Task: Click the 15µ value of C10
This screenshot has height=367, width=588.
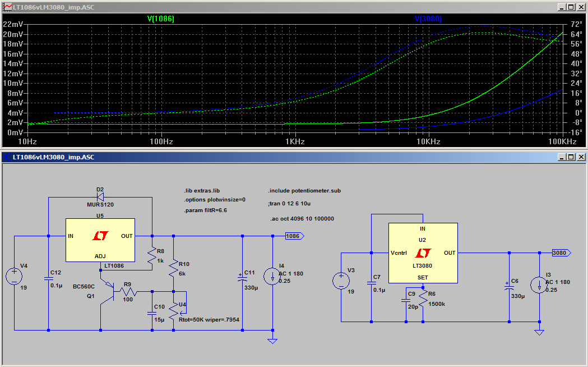Action: [x=159, y=320]
